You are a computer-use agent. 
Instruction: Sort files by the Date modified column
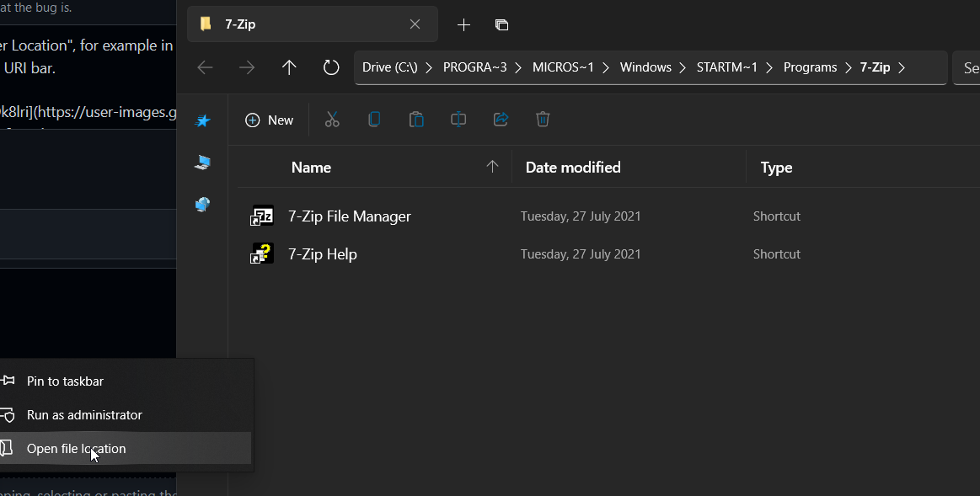pos(573,168)
